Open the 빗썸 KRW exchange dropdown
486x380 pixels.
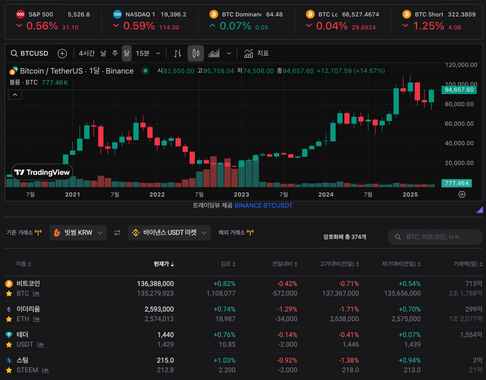78,233
